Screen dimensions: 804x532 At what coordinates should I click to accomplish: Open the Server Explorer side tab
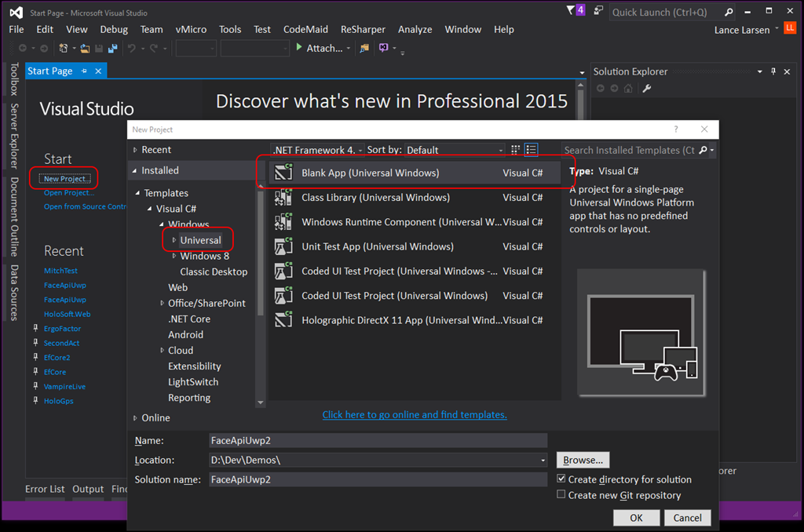pyautogui.click(x=14, y=136)
